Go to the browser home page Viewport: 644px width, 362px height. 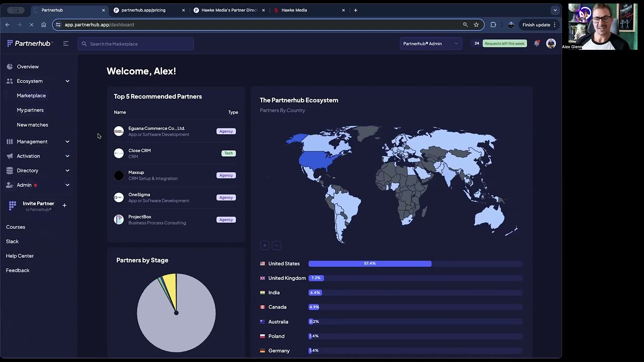click(44, 25)
